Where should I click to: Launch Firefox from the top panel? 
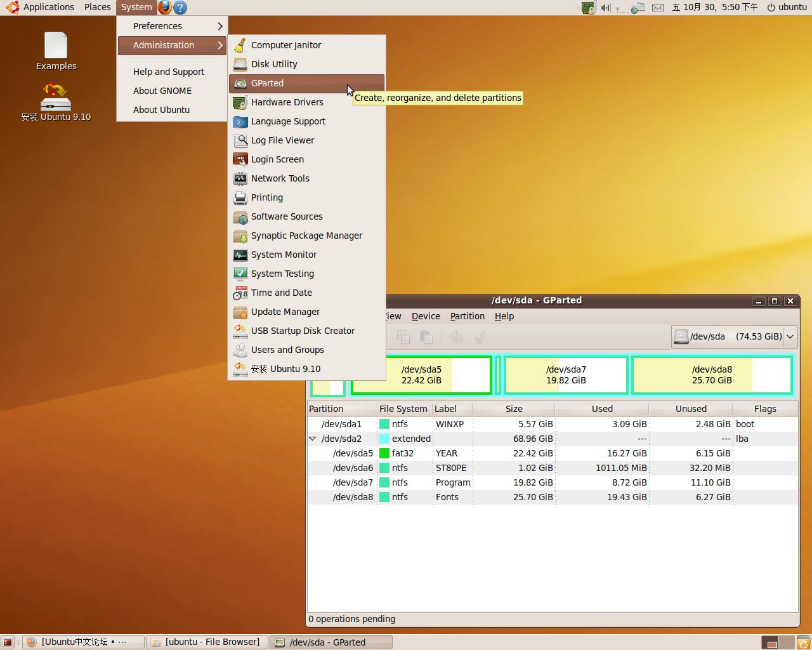coord(165,7)
